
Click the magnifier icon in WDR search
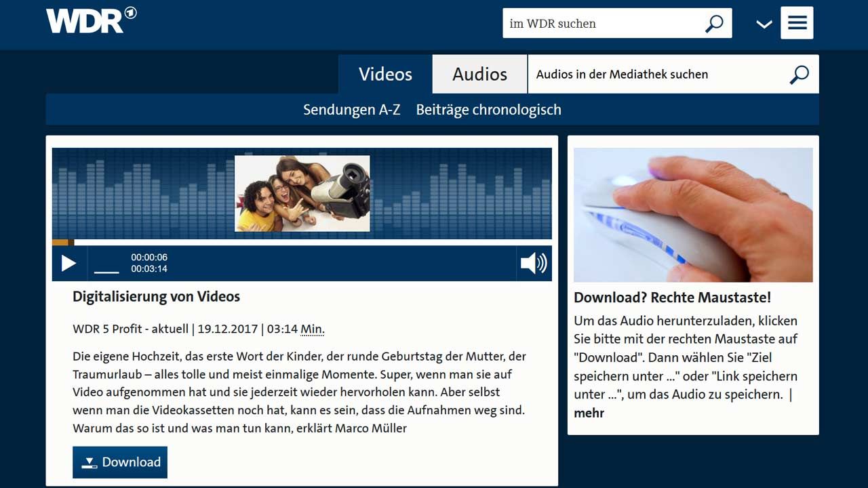point(714,24)
